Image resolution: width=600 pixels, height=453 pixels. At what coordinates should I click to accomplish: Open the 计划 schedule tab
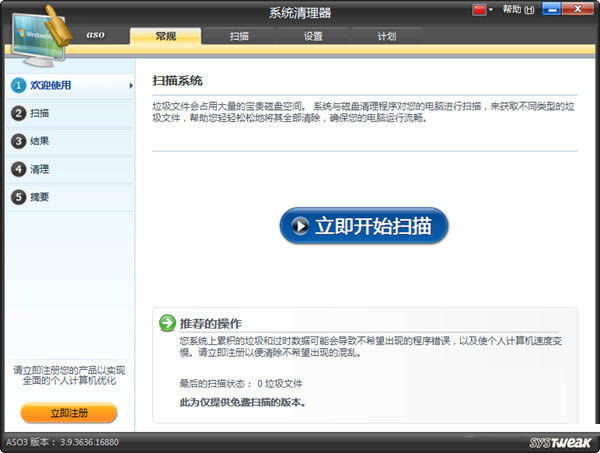(386, 36)
